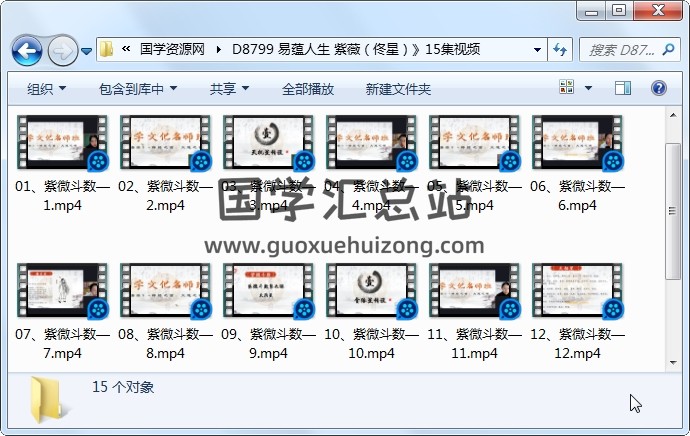Click the Forward navigation arrow
690x436 pixels.
[61, 49]
